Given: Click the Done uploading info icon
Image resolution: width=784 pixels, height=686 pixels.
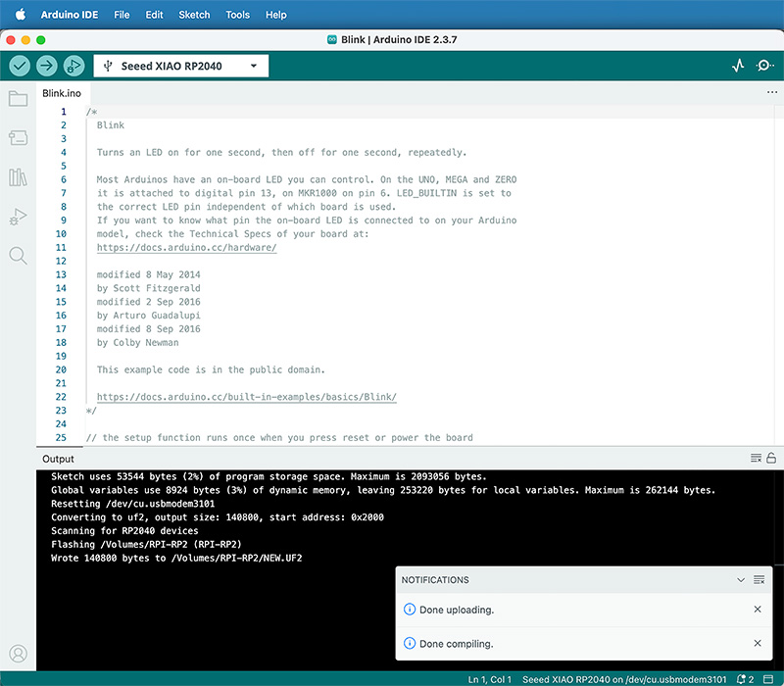Looking at the screenshot, I should tap(410, 610).
